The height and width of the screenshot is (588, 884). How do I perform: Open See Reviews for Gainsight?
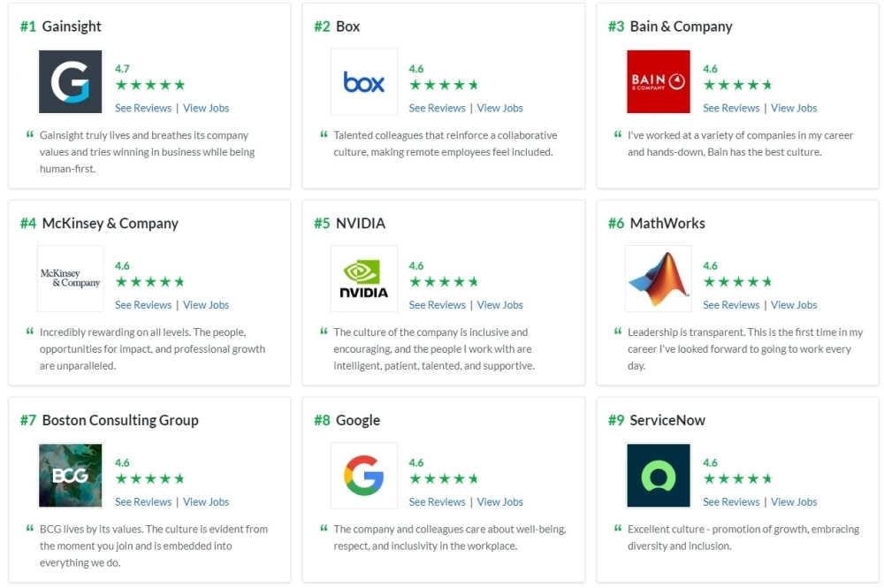(x=143, y=108)
